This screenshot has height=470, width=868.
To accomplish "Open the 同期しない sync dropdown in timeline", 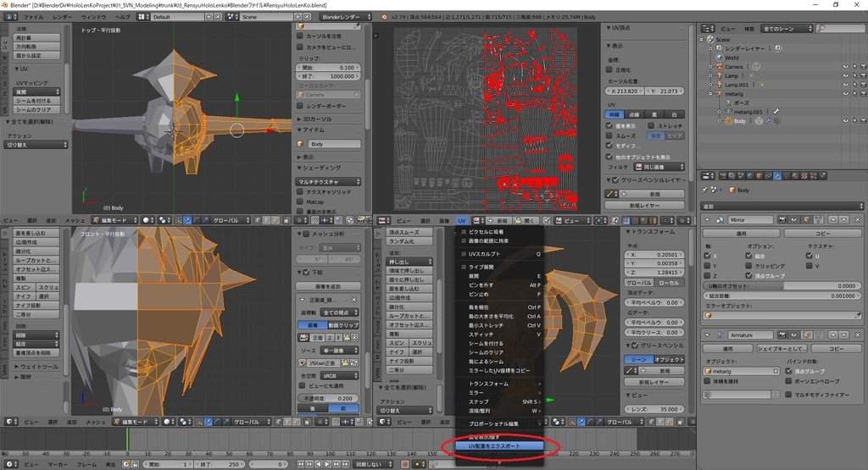I will (x=374, y=464).
